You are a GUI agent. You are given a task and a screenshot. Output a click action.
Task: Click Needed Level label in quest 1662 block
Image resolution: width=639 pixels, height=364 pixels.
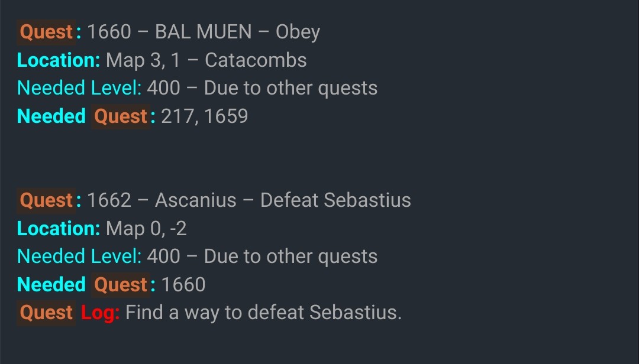tap(79, 256)
